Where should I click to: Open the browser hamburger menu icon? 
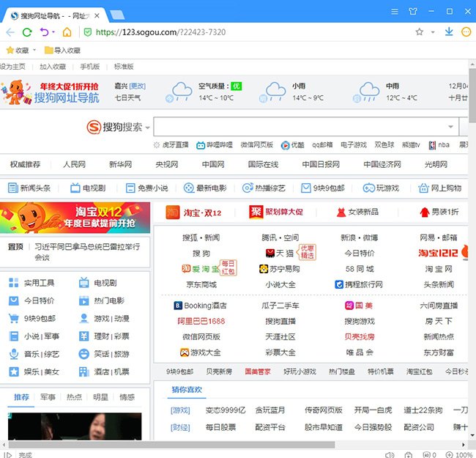(395, 12)
